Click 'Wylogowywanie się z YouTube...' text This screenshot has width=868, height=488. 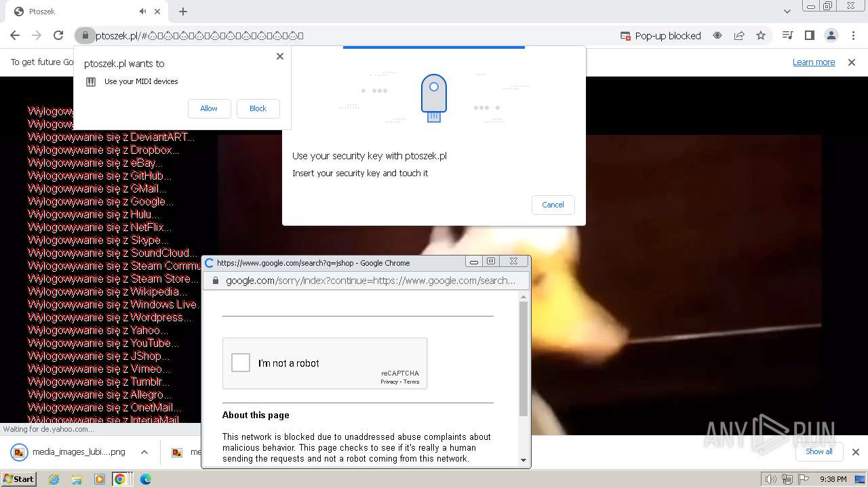click(x=103, y=343)
